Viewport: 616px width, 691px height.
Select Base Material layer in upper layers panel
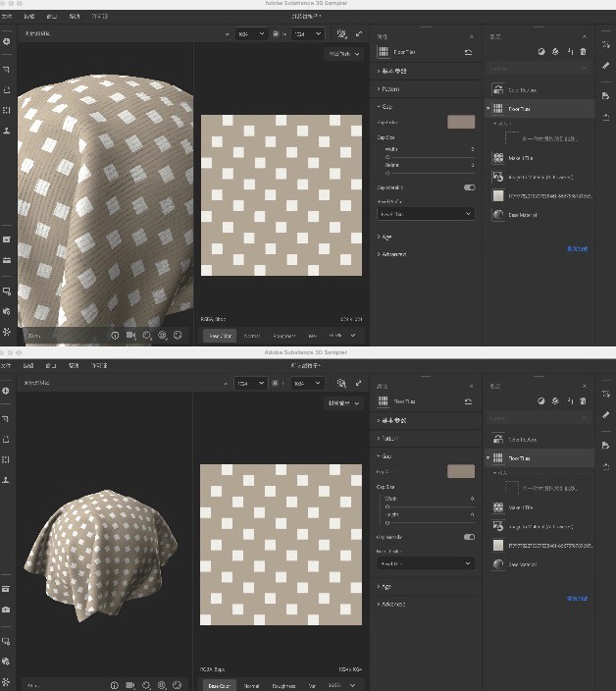(x=539, y=215)
